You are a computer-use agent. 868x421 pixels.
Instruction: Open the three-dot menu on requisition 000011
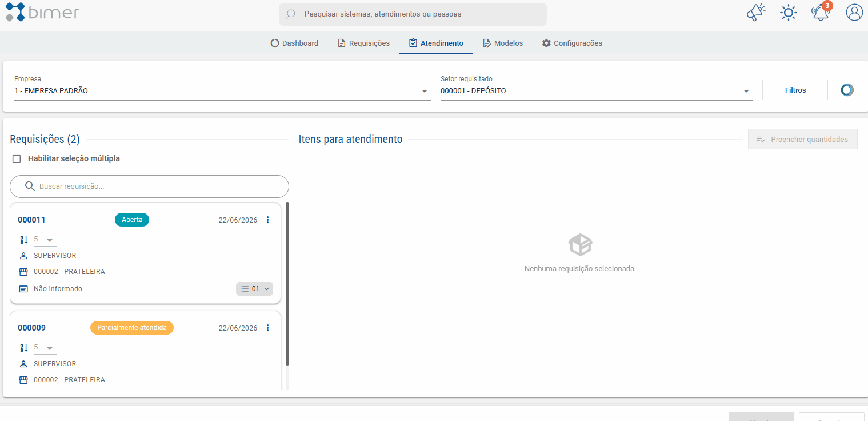(x=268, y=220)
